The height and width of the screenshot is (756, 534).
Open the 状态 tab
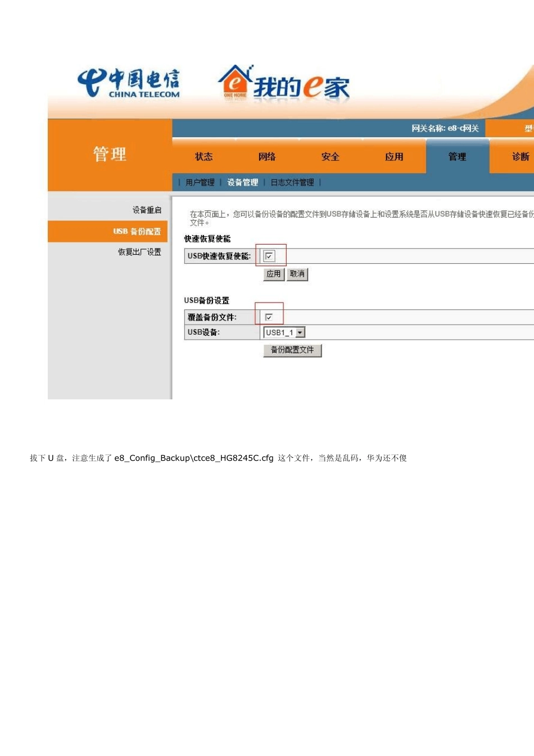tap(203, 157)
